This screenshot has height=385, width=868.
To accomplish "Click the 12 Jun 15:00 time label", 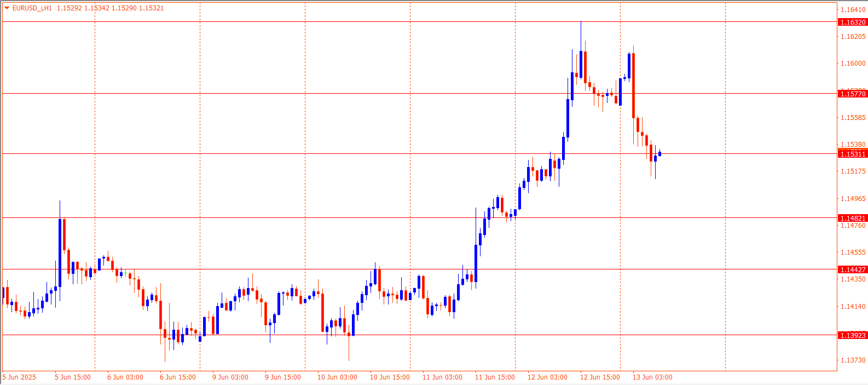I will [x=600, y=377].
